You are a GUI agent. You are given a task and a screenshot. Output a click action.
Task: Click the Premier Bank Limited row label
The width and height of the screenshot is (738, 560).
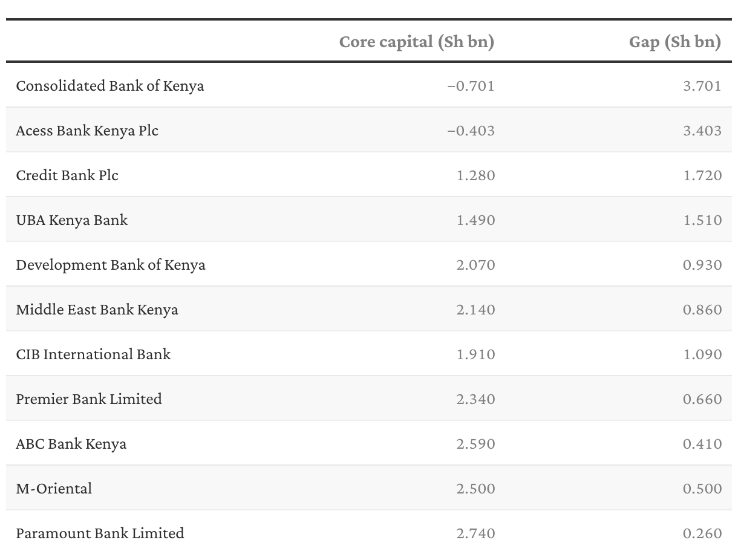click(89, 399)
